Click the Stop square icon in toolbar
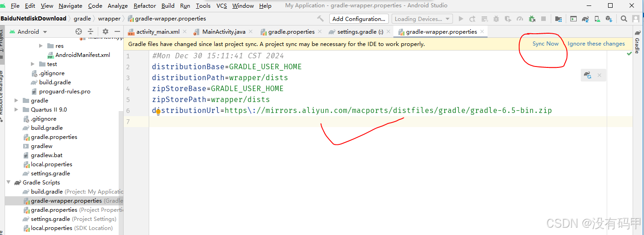The image size is (644, 235). pyautogui.click(x=543, y=19)
